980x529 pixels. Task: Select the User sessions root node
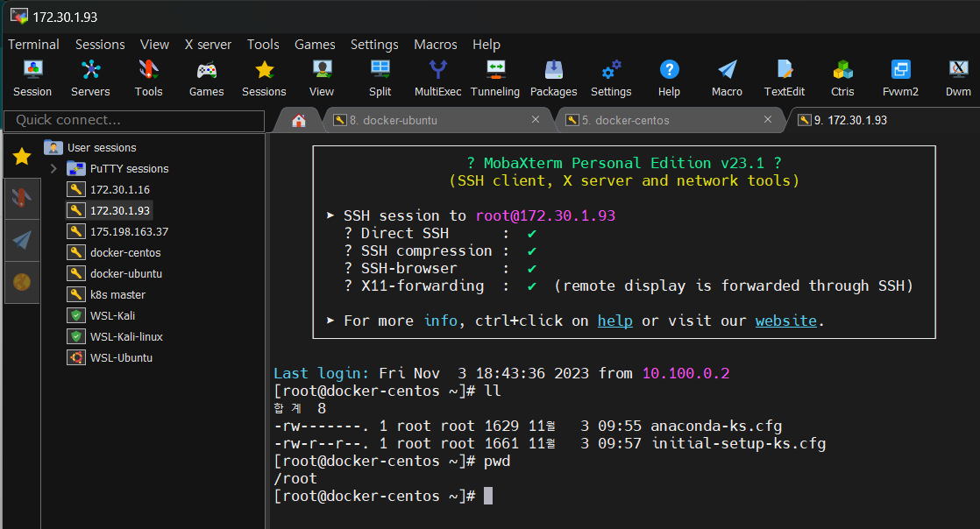(90, 147)
